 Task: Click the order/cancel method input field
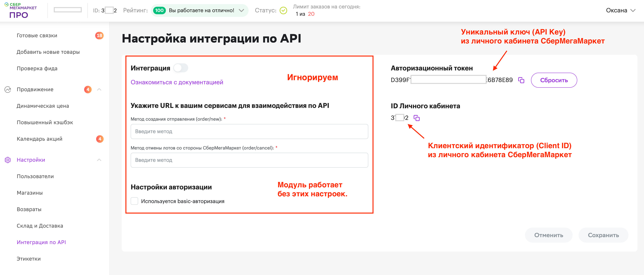click(249, 160)
